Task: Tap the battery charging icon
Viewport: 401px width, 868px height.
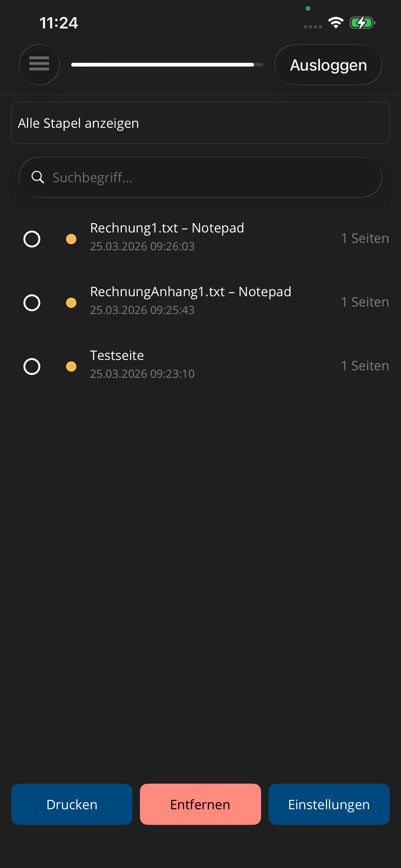Action: pos(362,23)
